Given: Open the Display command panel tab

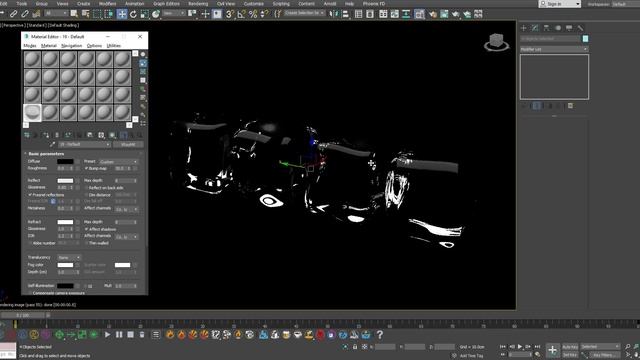Looking at the screenshot, I should pos(569,28).
